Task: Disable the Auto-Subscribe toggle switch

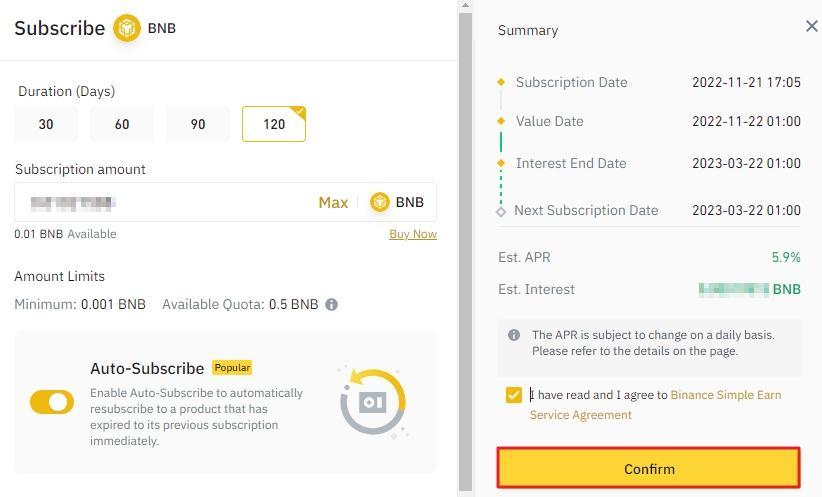Action: 52,402
